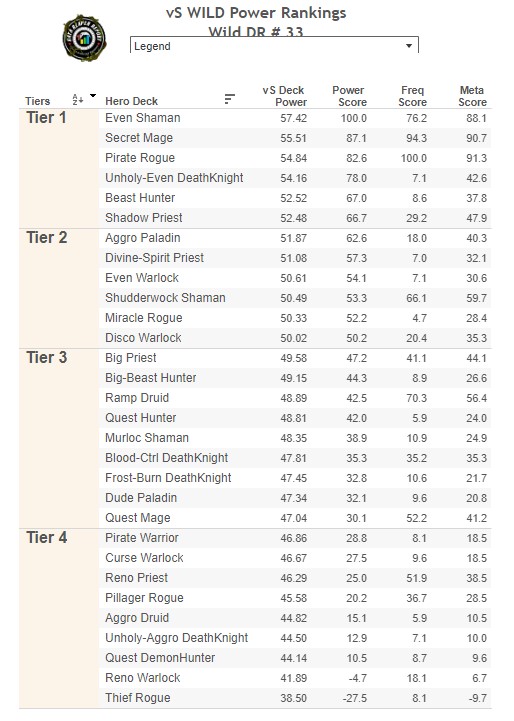This screenshot has height=721, width=514.
Task: Open the Tiers header dropdown arrow
Action: coord(93,96)
